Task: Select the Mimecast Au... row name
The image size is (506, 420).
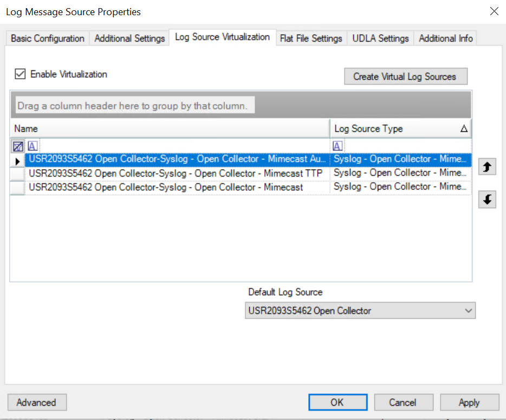Action: click(177, 159)
